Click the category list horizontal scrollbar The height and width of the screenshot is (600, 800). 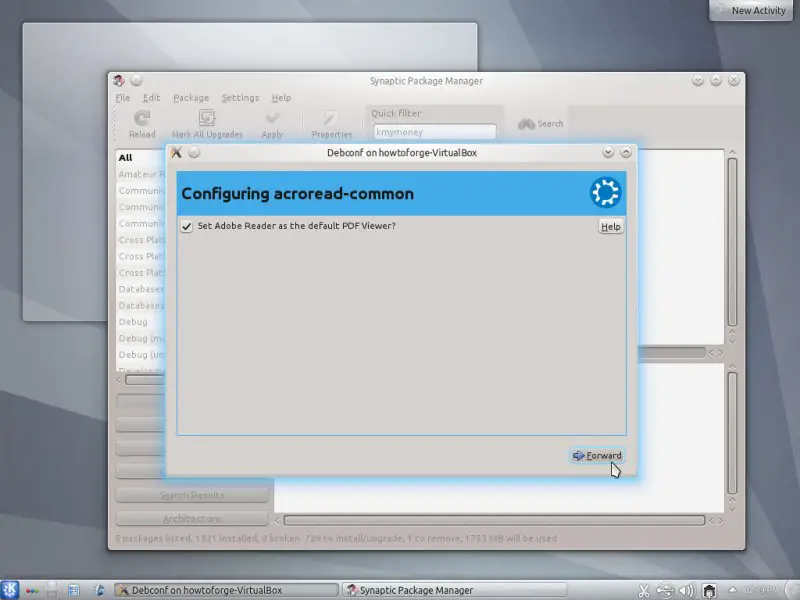pos(145,380)
